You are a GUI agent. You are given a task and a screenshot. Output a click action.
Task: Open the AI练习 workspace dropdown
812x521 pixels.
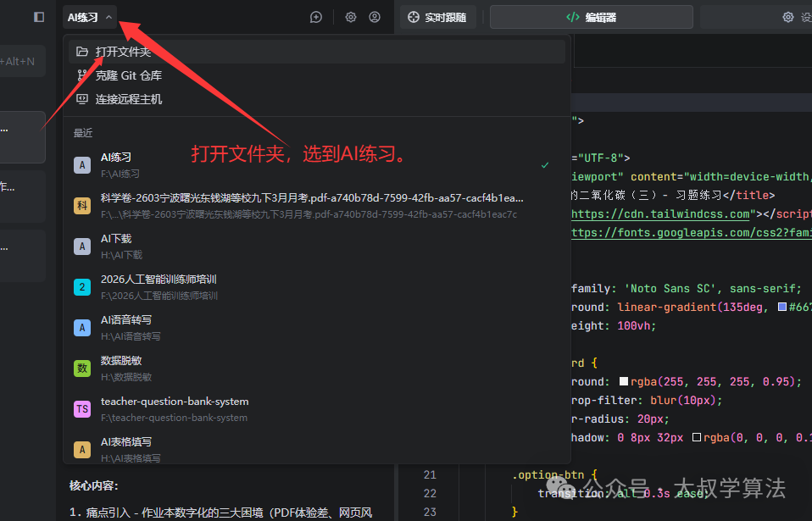90,17
